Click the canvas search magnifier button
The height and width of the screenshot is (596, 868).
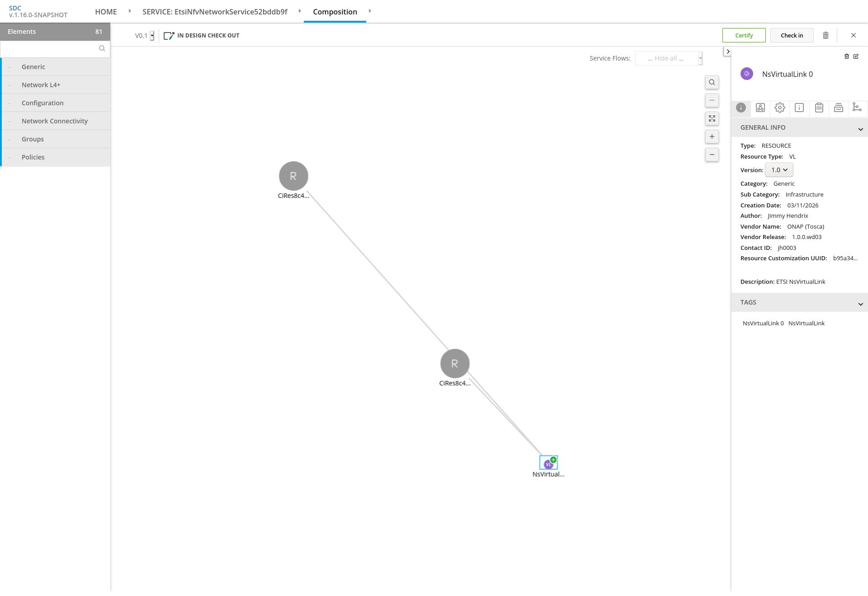(x=712, y=82)
